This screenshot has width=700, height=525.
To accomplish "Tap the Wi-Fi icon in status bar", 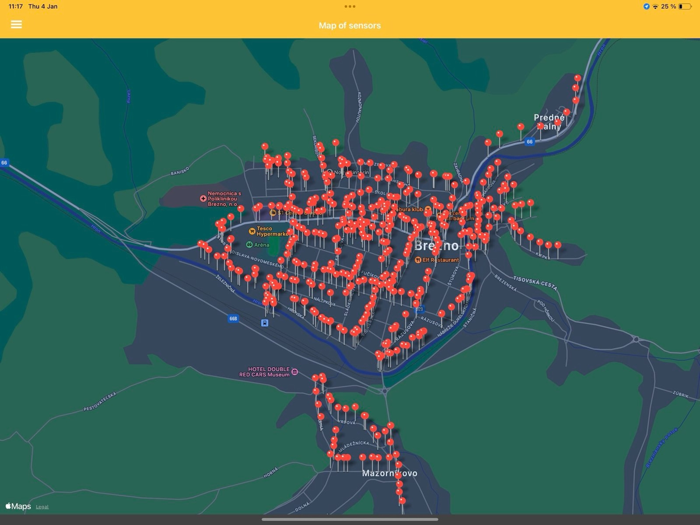I will (x=655, y=6).
